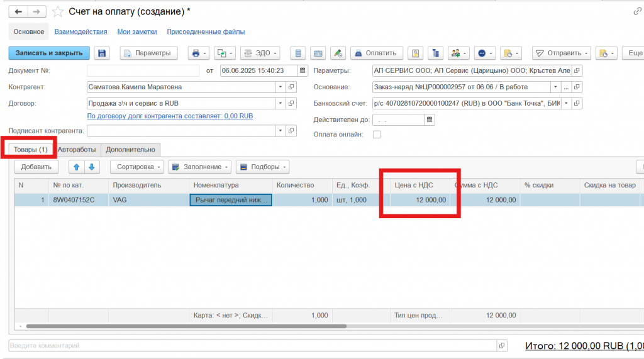Click the comment input field
The height and width of the screenshot is (359, 644).
pyautogui.click(x=252, y=346)
